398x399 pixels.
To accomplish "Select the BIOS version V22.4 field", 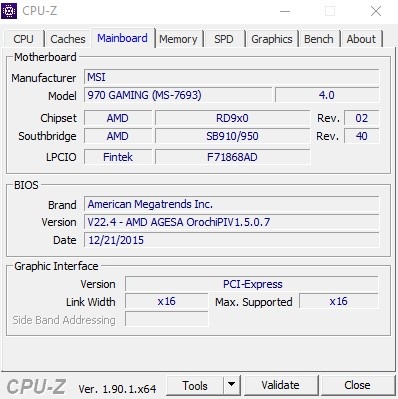I will tap(231, 222).
